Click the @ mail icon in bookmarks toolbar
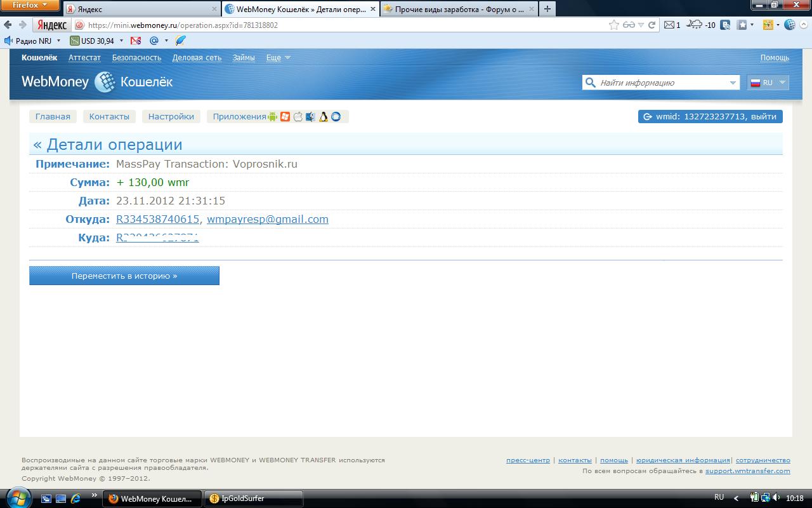This screenshot has height=508, width=812. pos(154,41)
